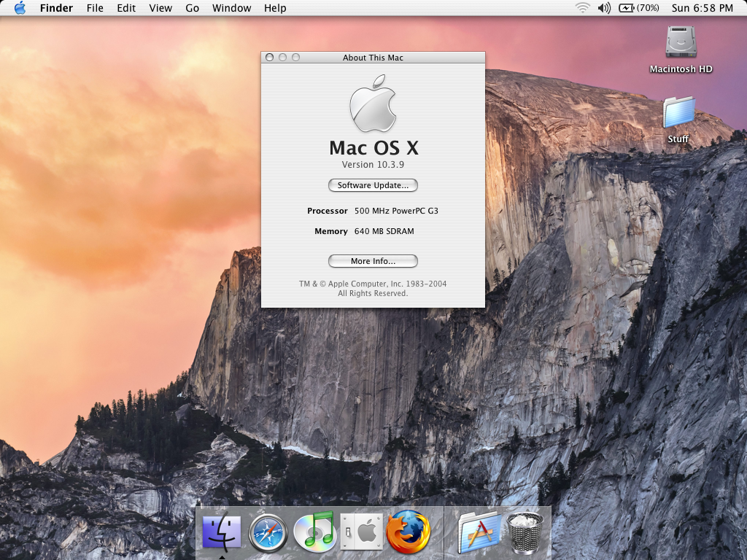This screenshot has width=747, height=560.
Task: Minimize the About This Mac window
Action: 282,57
